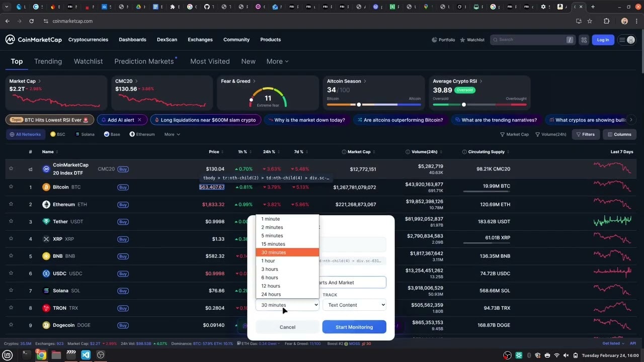Choose 24 hours from interval list
Screen dimensions: 644x362
coord(287,294)
